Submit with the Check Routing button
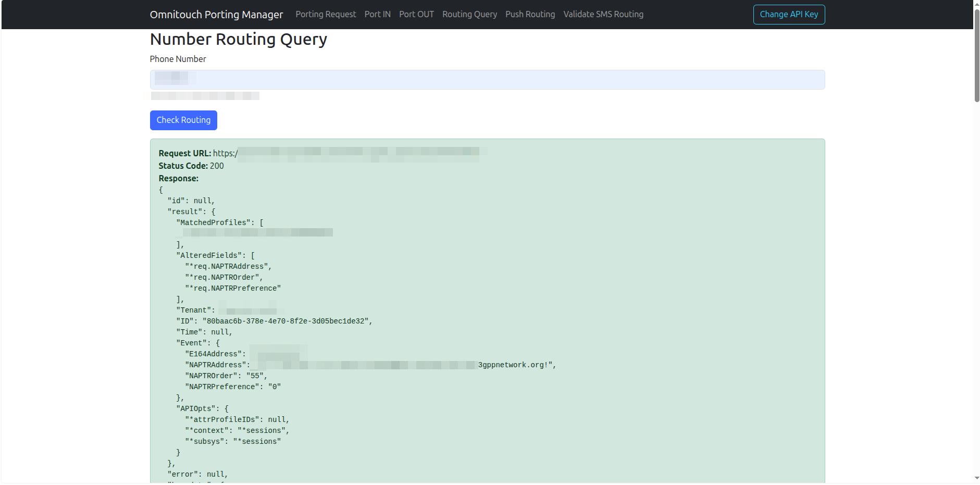 pos(183,120)
